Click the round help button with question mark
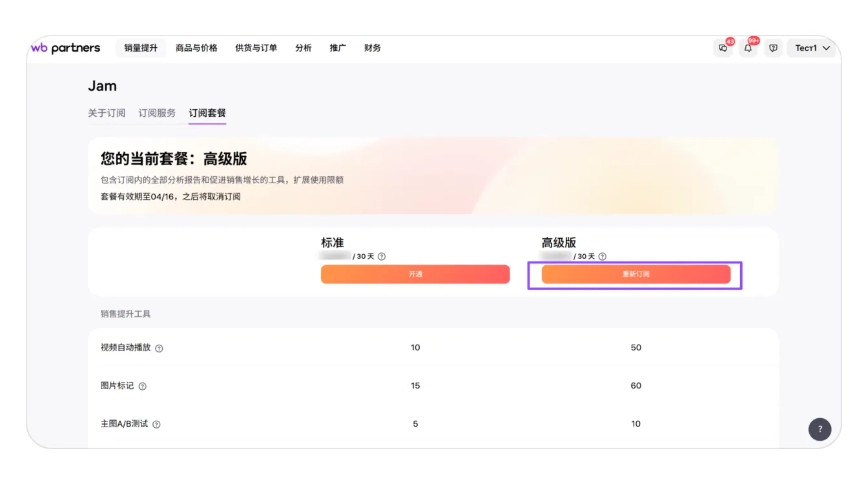The image size is (868, 484). pos(820,429)
